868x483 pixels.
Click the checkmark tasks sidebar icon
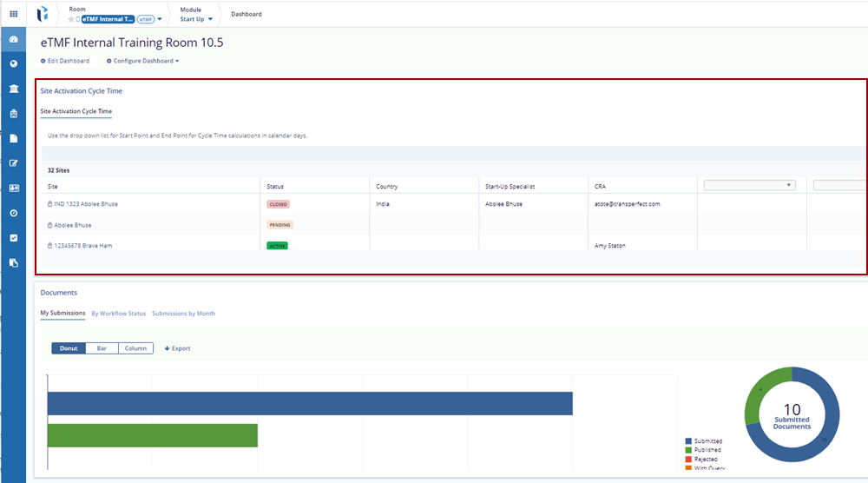[13, 237]
